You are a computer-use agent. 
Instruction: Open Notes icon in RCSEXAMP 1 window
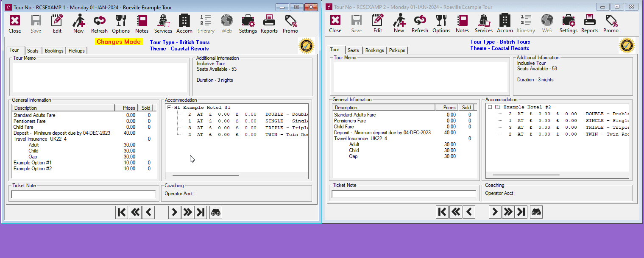142,24
